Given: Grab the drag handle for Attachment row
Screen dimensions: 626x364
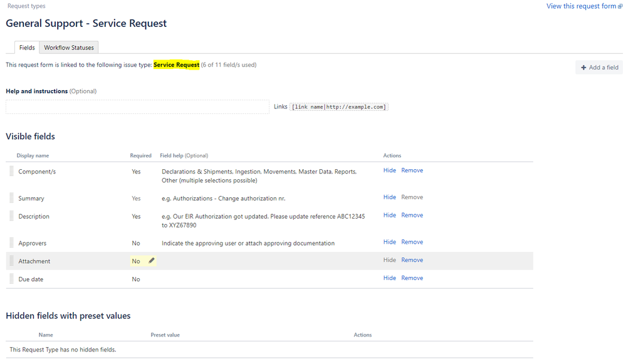Looking at the screenshot, I should point(11,261).
